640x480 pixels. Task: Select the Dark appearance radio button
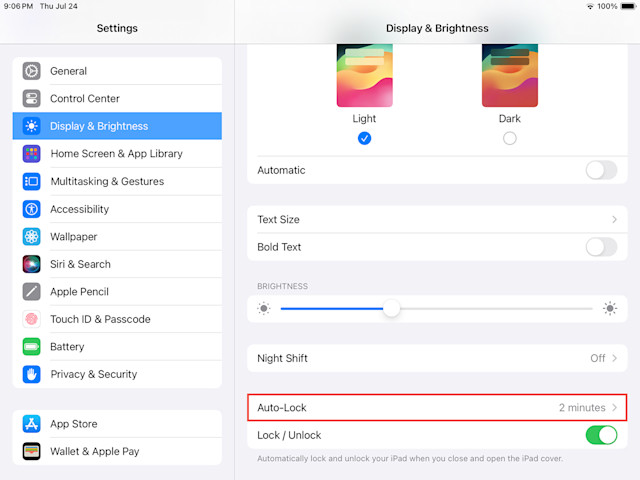pyautogui.click(x=509, y=138)
